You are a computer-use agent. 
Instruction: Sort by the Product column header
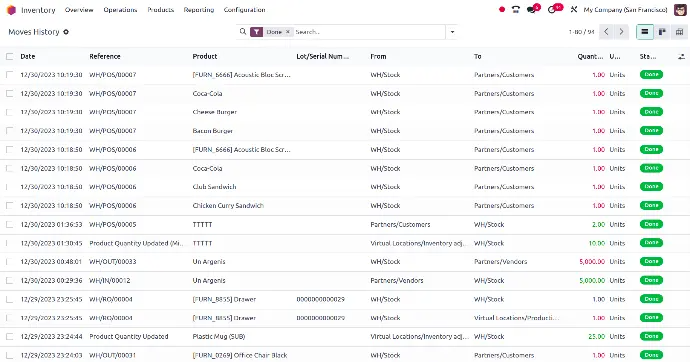[x=205, y=56]
